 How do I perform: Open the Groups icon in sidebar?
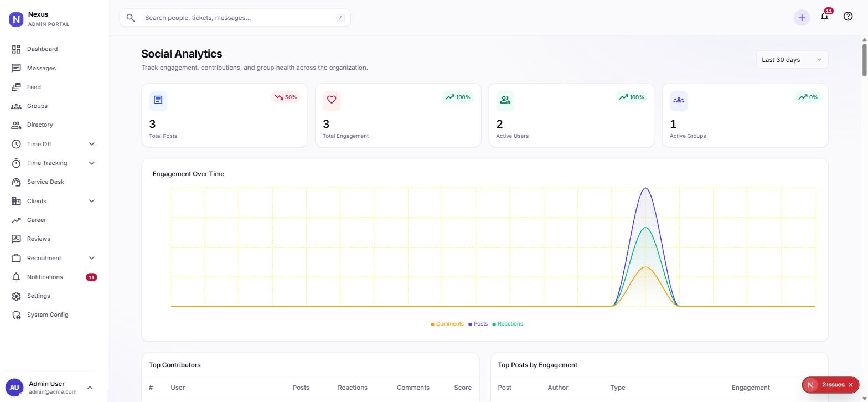coord(16,106)
